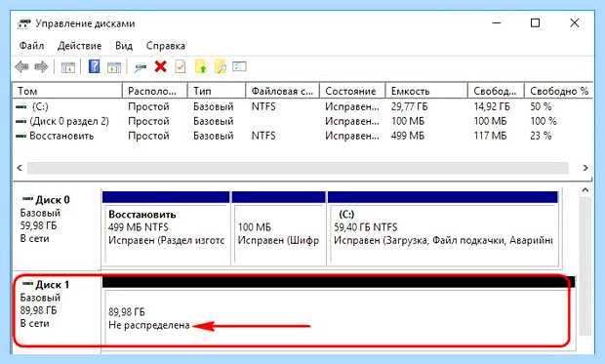Click the Back arrow in the toolbar
Screen dimensions: 605x364
pos(21,67)
